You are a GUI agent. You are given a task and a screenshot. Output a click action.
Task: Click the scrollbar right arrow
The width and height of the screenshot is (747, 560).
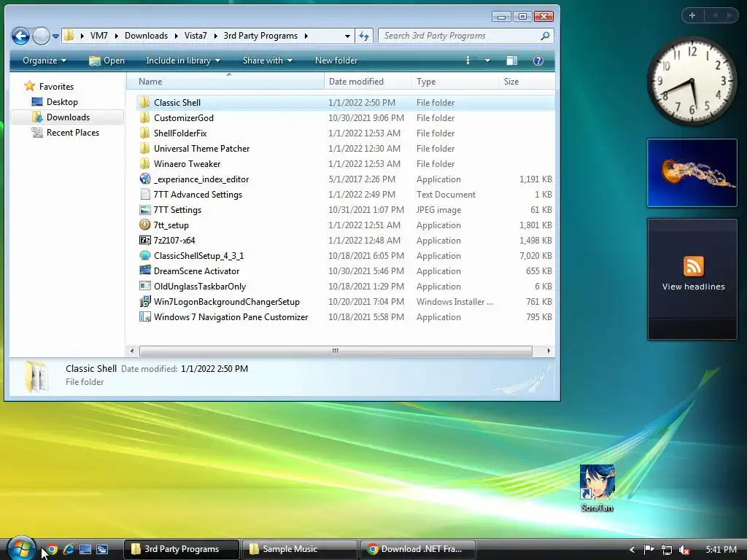549,351
